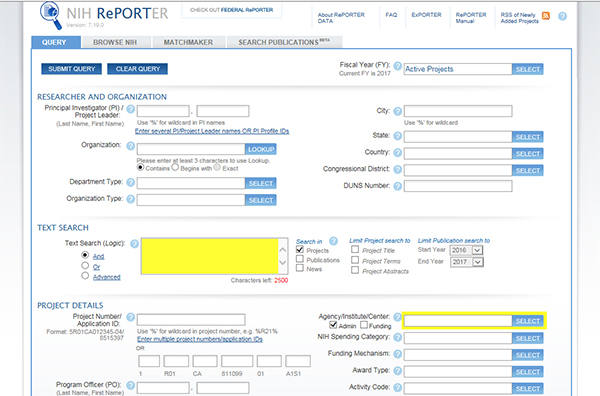The width and height of the screenshot is (600, 396).
Task: Open About RePORTER DATA menu item
Action: point(341,18)
